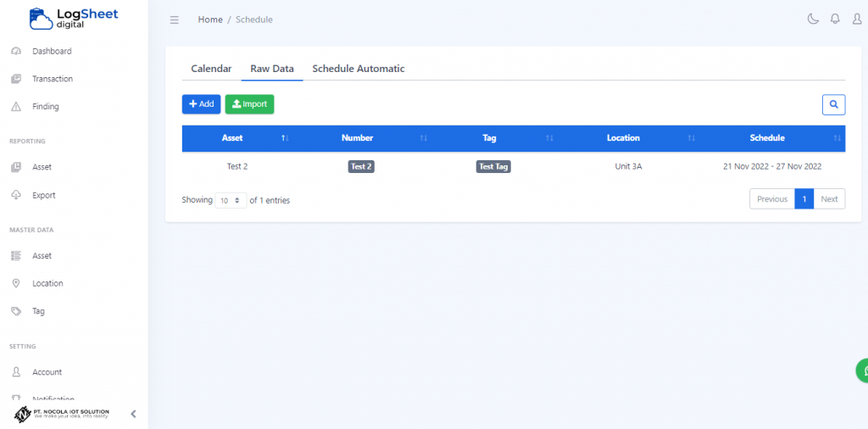Screen dimensions: 868x429
Task: Switch to dark mode moon icon
Action: pyautogui.click(x=813, y=19)
